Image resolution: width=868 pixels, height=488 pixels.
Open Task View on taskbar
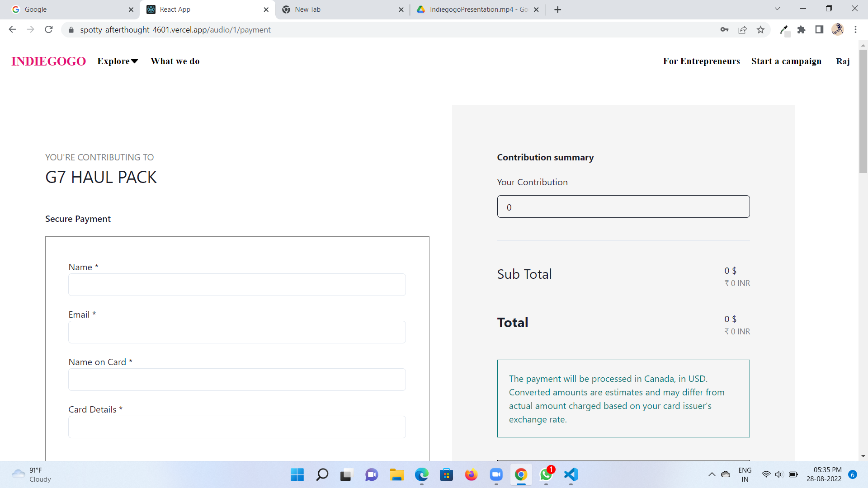coord(346,474)
